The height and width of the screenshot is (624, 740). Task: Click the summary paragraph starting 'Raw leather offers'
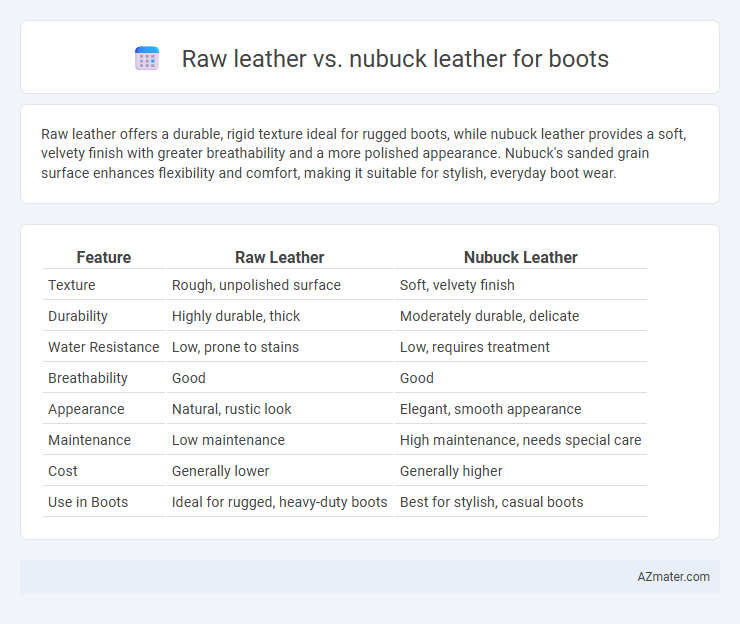click(363, 154)
